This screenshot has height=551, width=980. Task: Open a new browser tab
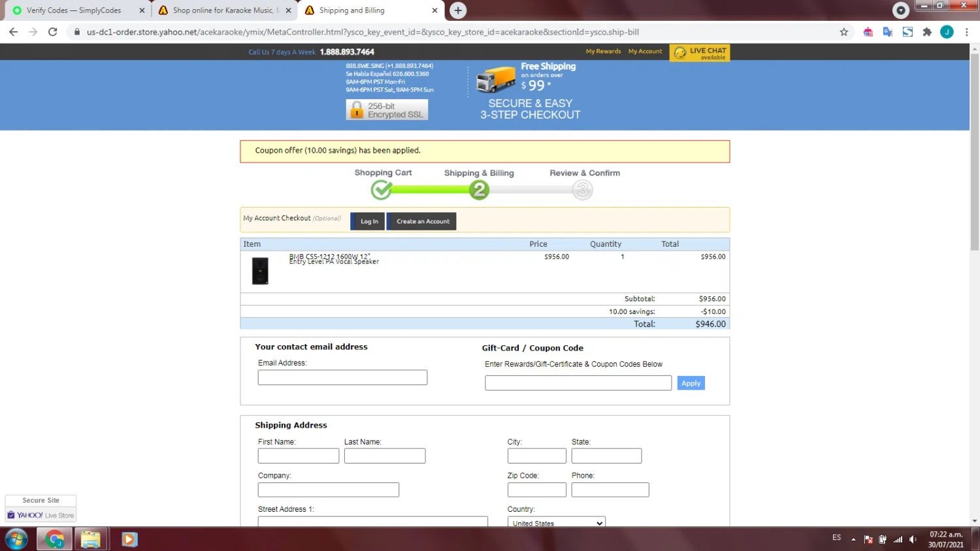point(458,10)
